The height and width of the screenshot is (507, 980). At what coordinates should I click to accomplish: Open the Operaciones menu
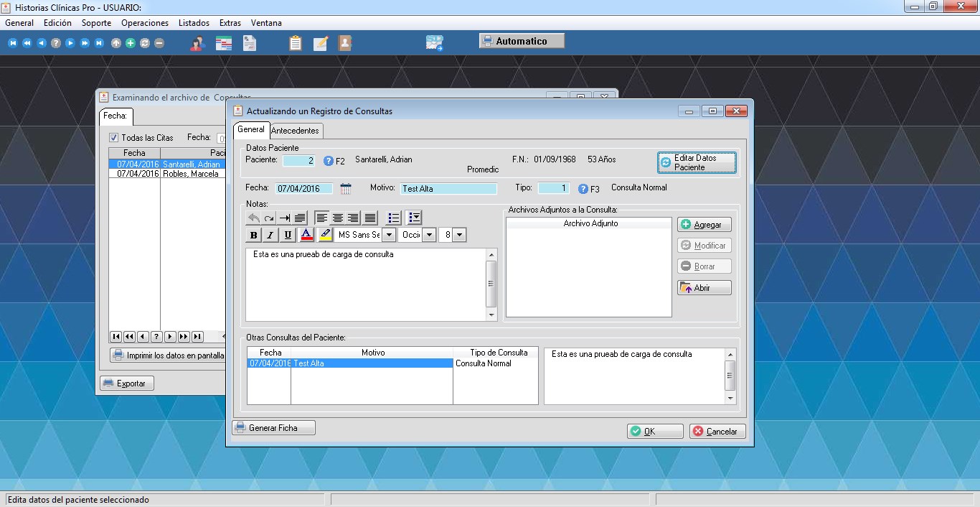(145, 23)
